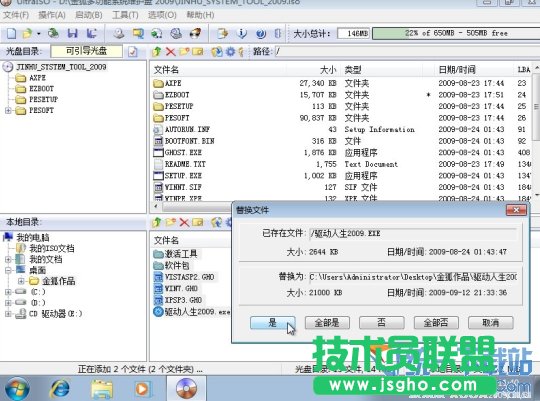Click the Convert image toolbar icon

pyautogui.click(x=157, y=33)
